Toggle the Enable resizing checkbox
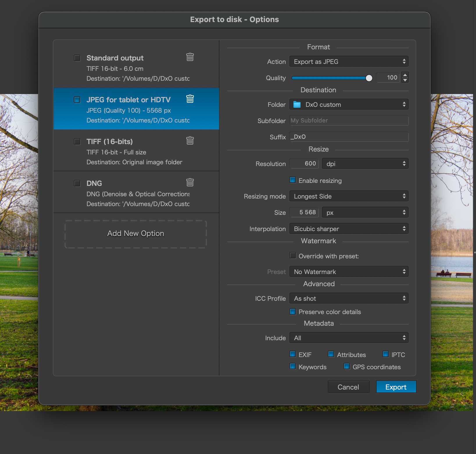The image size is (476, 454). click(x=293, y=180)
